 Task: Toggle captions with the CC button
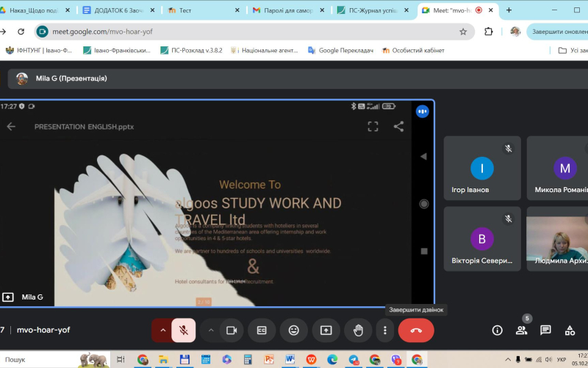click(x=262, y=330)
